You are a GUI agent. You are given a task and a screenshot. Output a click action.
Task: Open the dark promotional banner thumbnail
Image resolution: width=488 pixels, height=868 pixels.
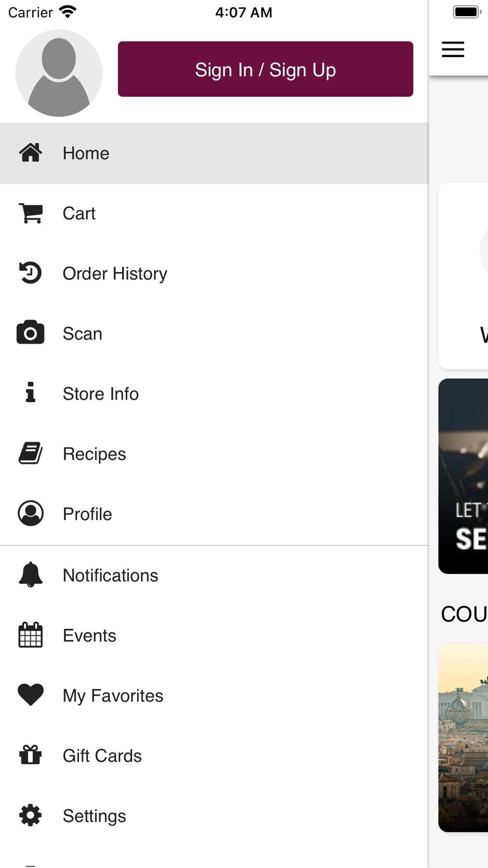click(x=463, y=476)
